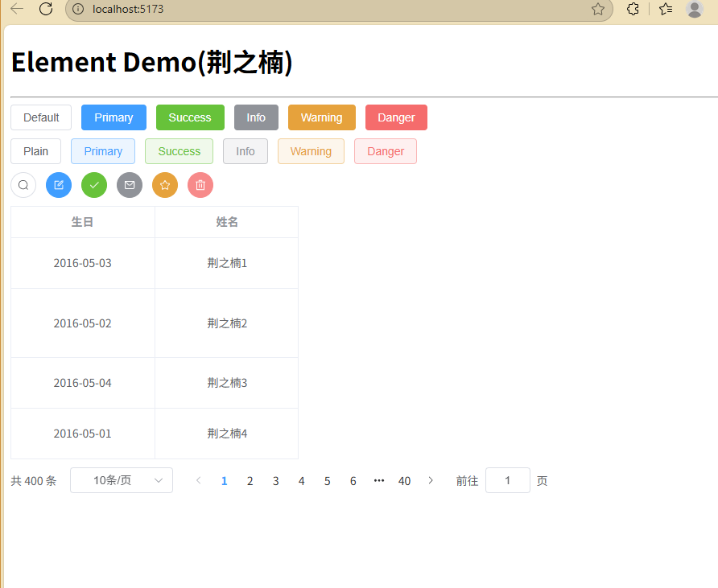The height and width of the screenshot is (588, 718).
Task: Jump to last page 40
Action: [405, 481]
